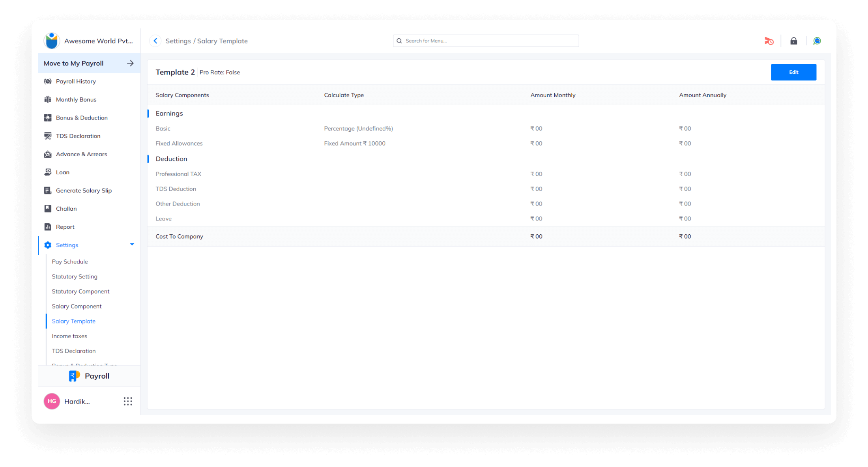The width and height of the screenshot is (868, 467).
Task: Click the TDS Declaration icon
Action: tap(48, 136)
